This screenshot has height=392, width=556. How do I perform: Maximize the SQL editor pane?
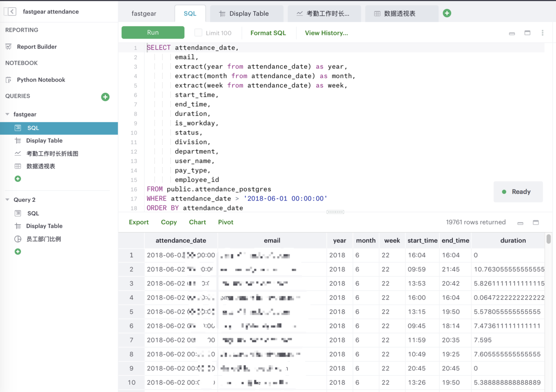527,33
